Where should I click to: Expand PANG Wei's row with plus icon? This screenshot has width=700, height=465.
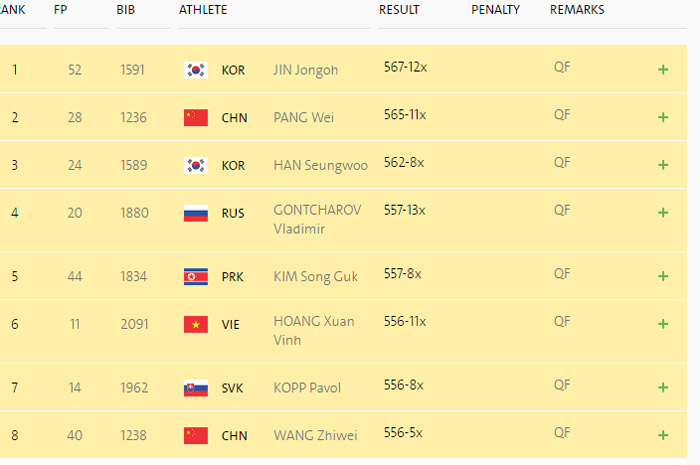click(x=662, y=117)
